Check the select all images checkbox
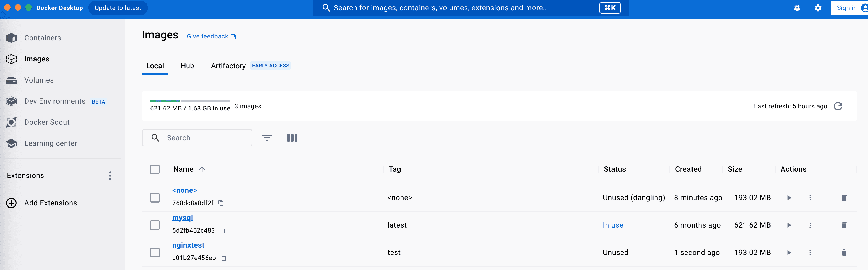The height and width of the screenshot is (270, 868). point(155,169)
